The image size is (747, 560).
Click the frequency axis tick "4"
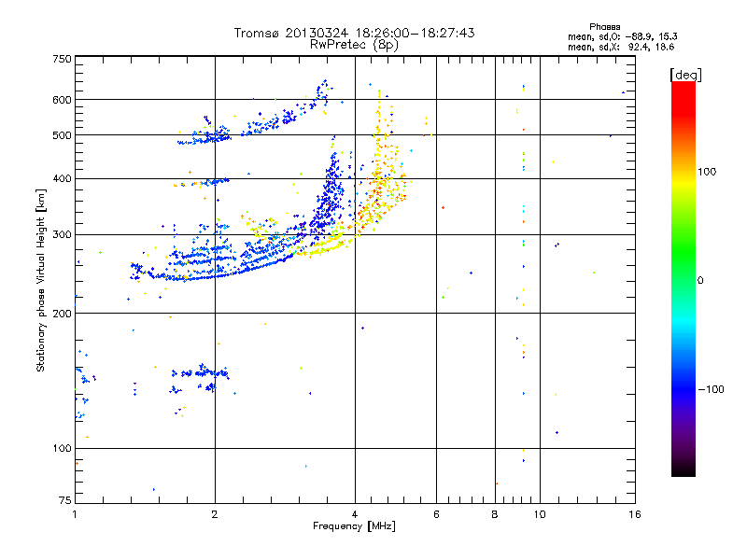pyautogui.click(x=355, y=514)
